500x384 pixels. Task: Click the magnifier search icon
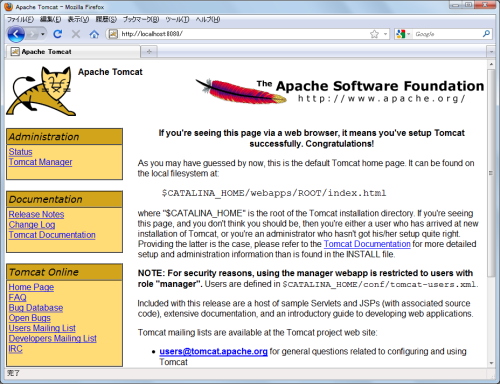coord(486,34)
